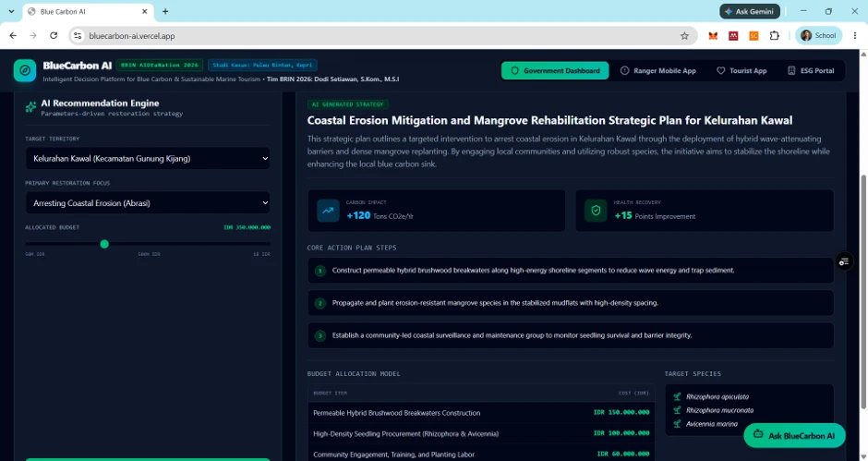Click the Health Recovery shield icon
This screenshot has height=461, width=868.
596,211
